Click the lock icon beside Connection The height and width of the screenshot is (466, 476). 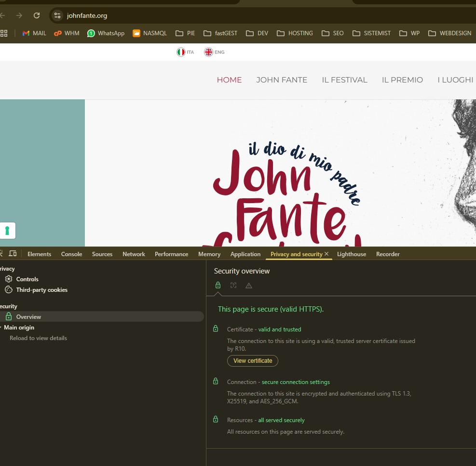click(x=216, y=381)
